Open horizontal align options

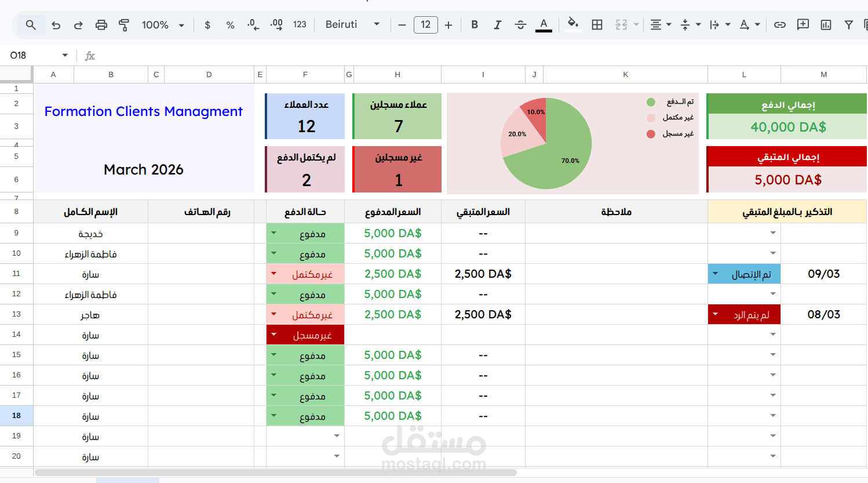pyautogui.click(x=660, y=25)
